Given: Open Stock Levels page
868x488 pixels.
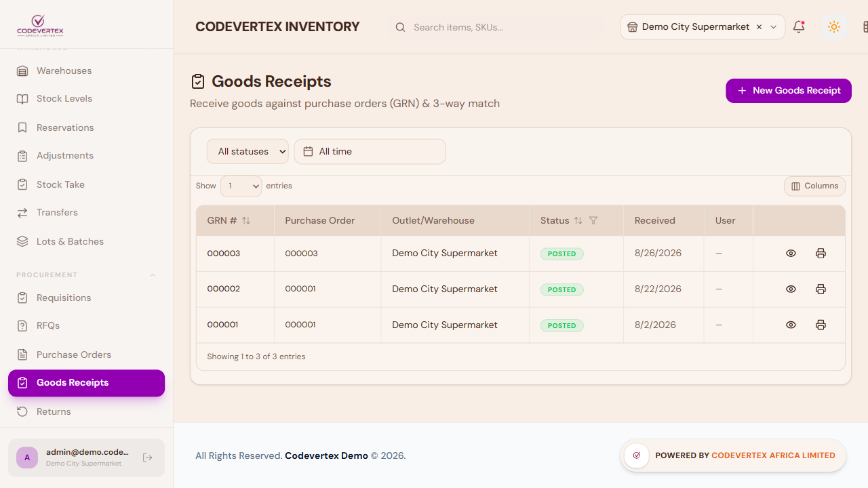Looking at the screenshot, I should 86,99.
